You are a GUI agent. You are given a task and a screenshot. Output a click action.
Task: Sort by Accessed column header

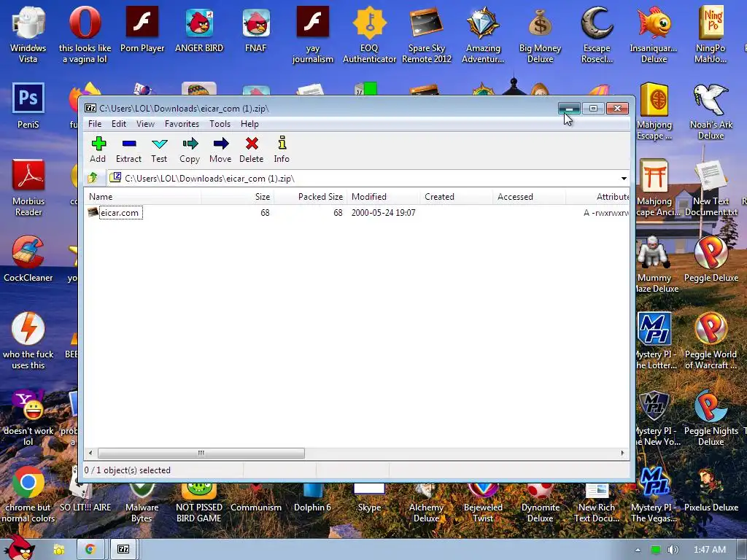click(x=530, y=197)
